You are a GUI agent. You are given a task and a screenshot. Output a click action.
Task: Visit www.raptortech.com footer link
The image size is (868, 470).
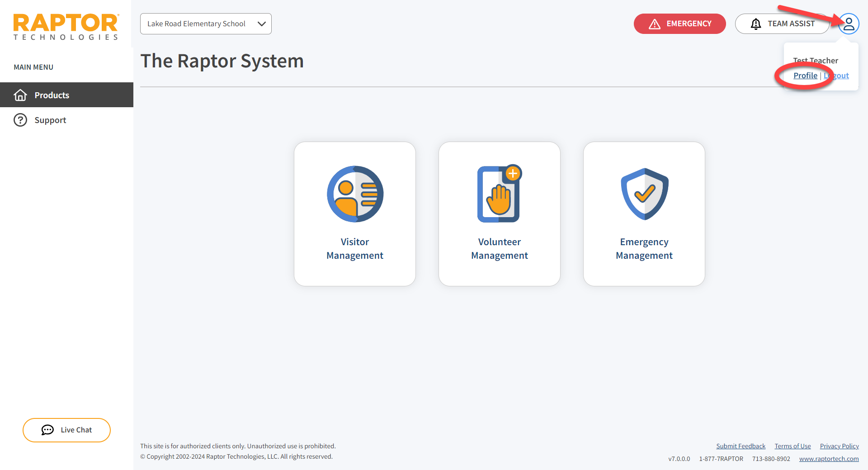pyautogui.click(x=829, y=459)
